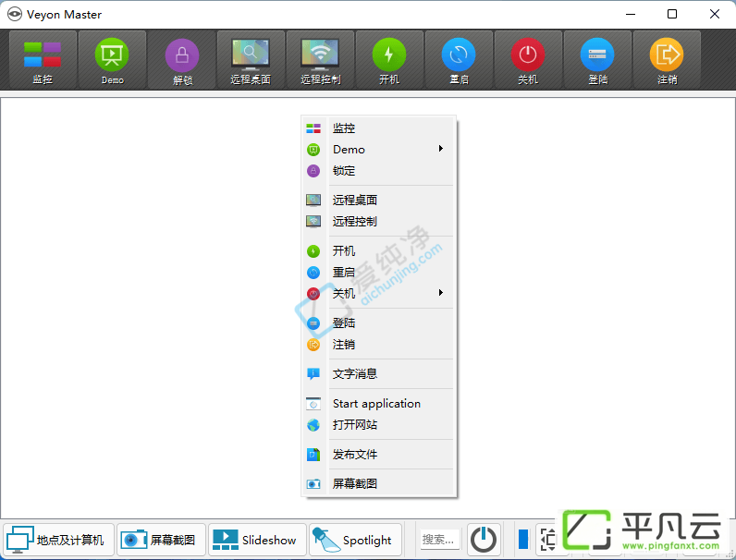This screenshot has height=560, width=736.
Task: Choose 重启 in the context menu
Action: [378, 272]
